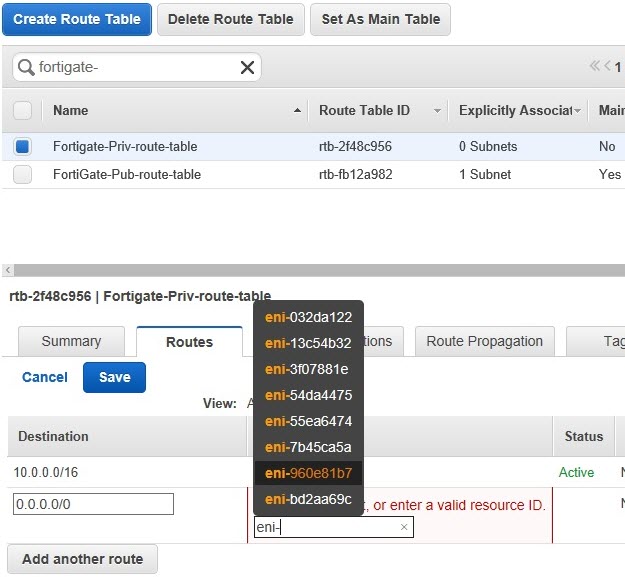Select Fortigate-Priv-route-table name cell
The height and width of the screenshot is (577, 625).
pyautogui.click(x=125, y=146)
